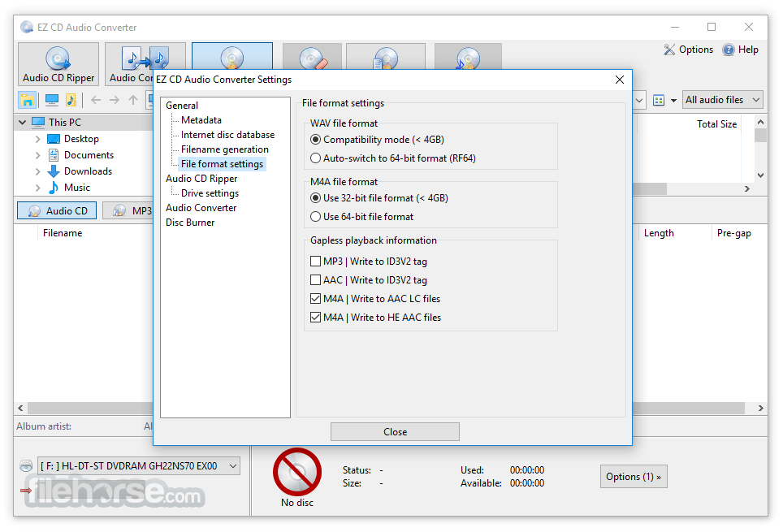Select the highlighted Disc Burner toolbar icon

coord(232,57)
